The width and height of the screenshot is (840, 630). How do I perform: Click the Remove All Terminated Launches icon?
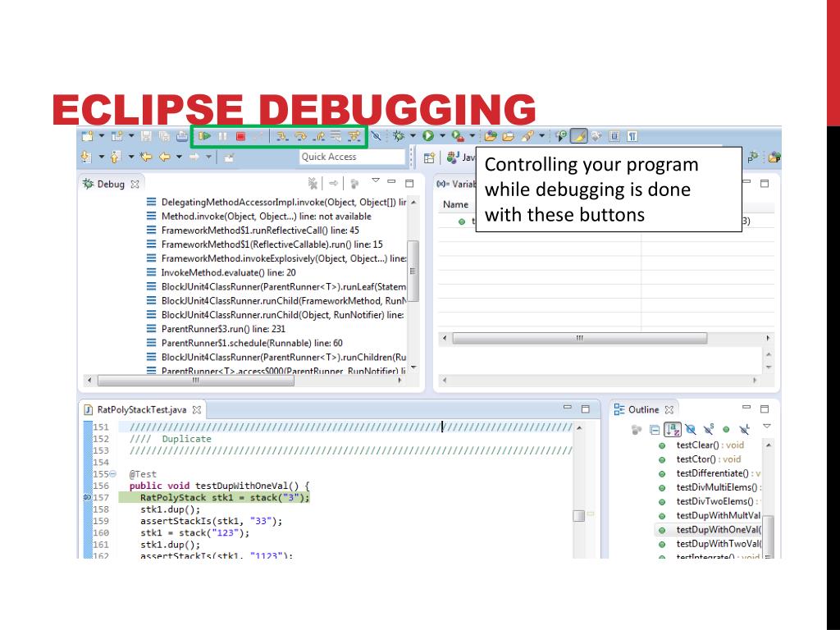[x=313, y=184]
